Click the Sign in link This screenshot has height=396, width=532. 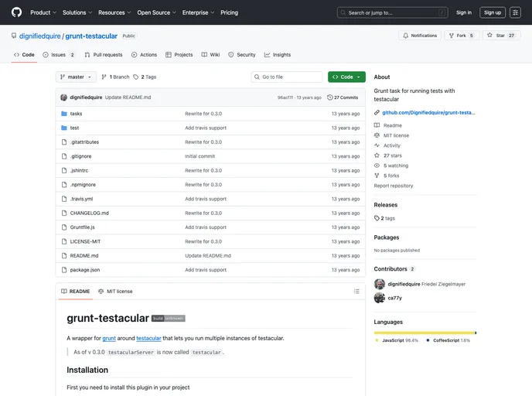coord(463,12)
